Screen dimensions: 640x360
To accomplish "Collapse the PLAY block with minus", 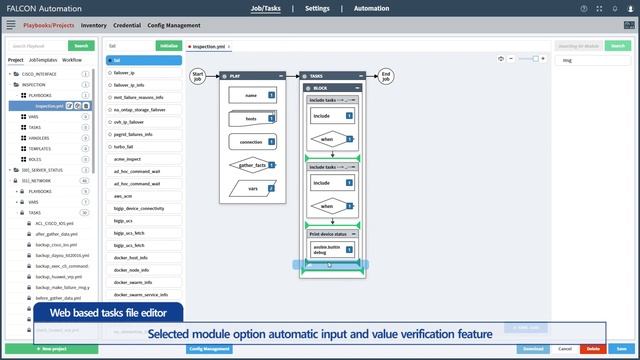I will click(x=281, y=76).
